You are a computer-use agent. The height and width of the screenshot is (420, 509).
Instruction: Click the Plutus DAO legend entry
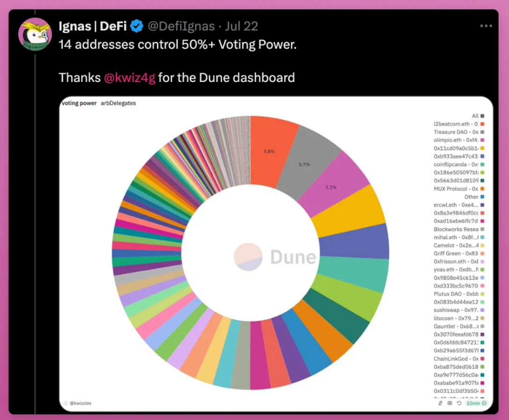coord(459,294)
